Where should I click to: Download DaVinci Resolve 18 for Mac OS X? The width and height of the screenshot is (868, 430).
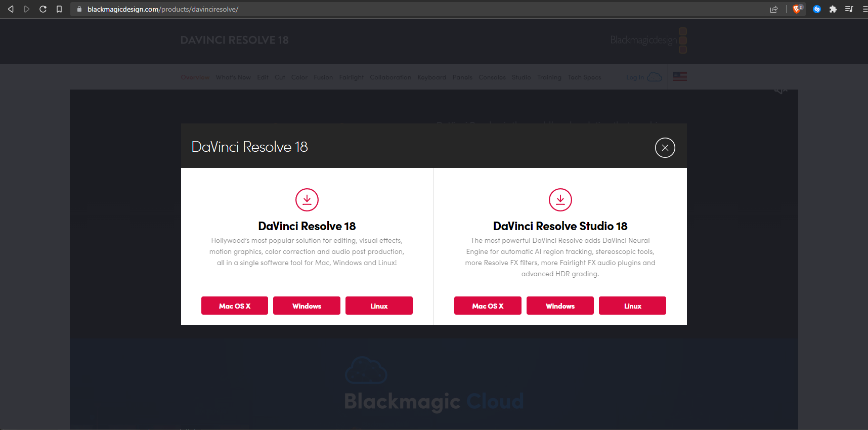(235, 306)
